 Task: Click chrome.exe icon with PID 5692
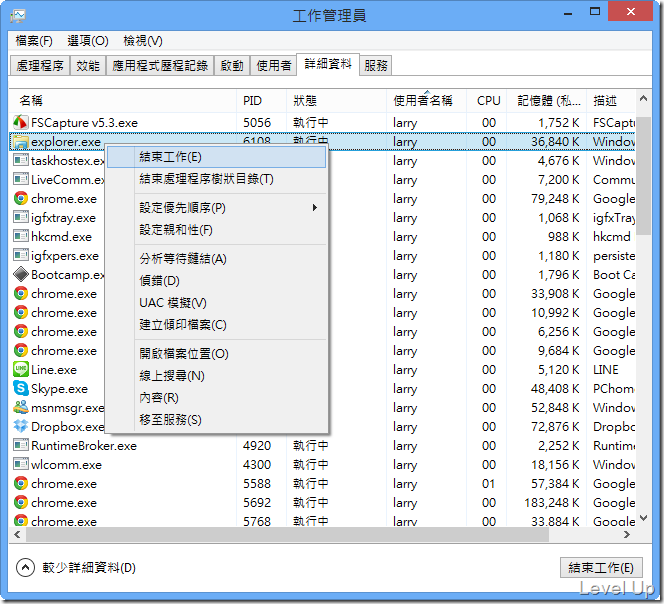coord(20,502)
